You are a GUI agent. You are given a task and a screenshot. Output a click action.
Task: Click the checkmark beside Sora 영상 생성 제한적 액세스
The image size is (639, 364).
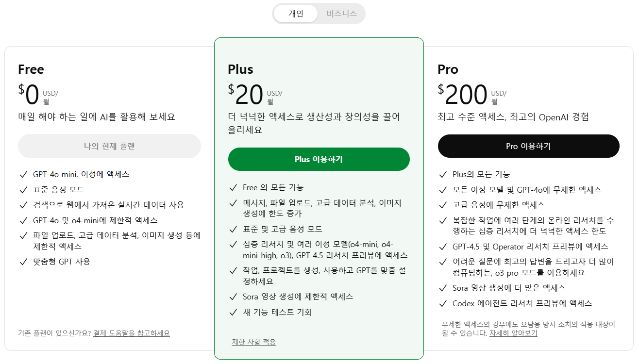[x=233, y=297]
